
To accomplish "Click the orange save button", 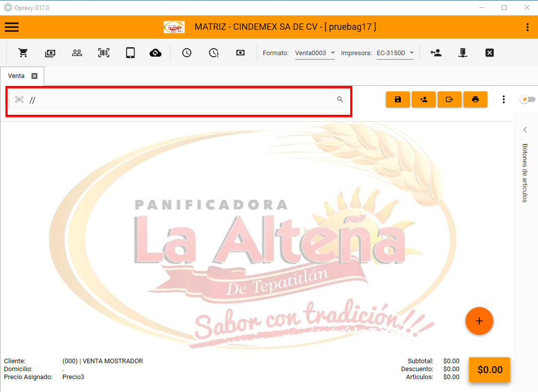I will point(398,99).
